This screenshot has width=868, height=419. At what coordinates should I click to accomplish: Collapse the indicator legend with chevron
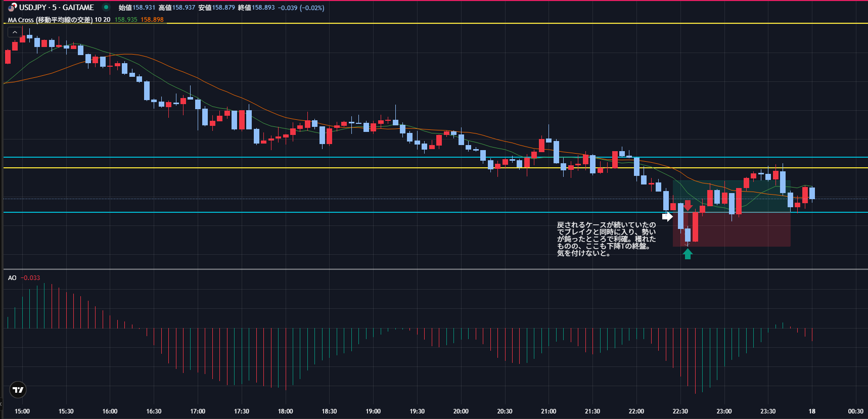(15, 32)
